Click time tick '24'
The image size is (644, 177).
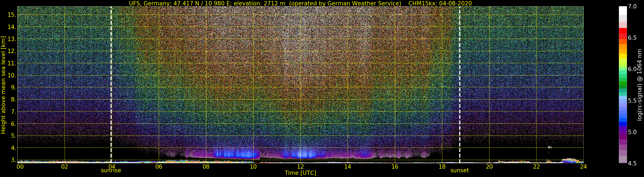click(x=583, y=166)
